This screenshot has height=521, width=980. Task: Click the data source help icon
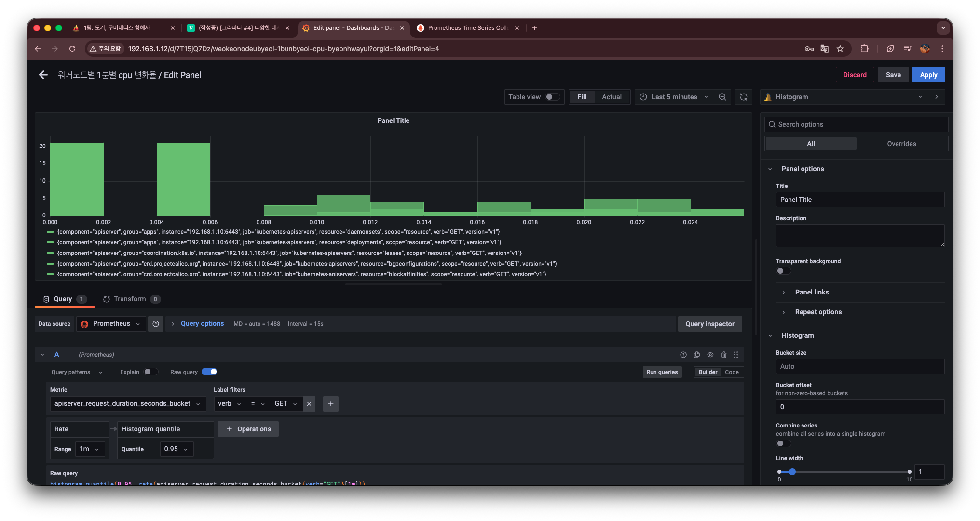(156, 324)
